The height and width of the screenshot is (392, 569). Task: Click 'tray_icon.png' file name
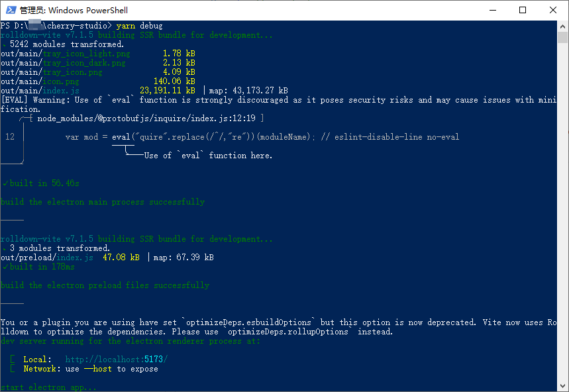tap(73, 72)
